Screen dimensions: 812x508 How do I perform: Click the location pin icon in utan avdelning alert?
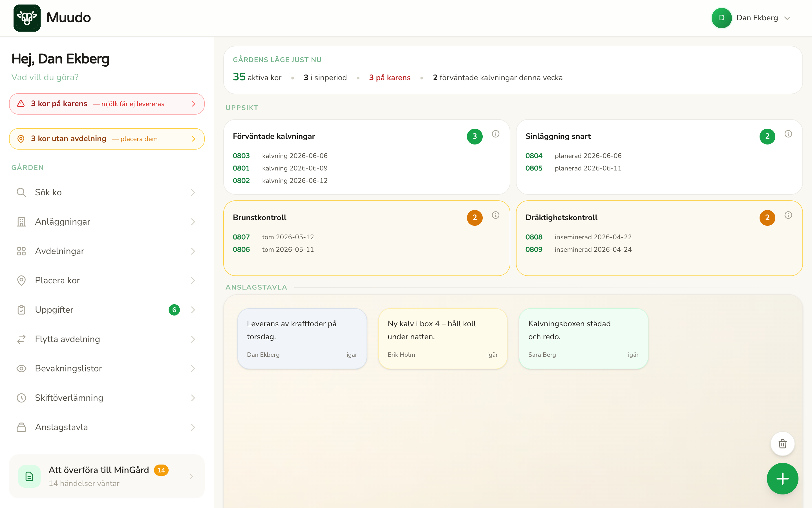[x=21, y=139]
